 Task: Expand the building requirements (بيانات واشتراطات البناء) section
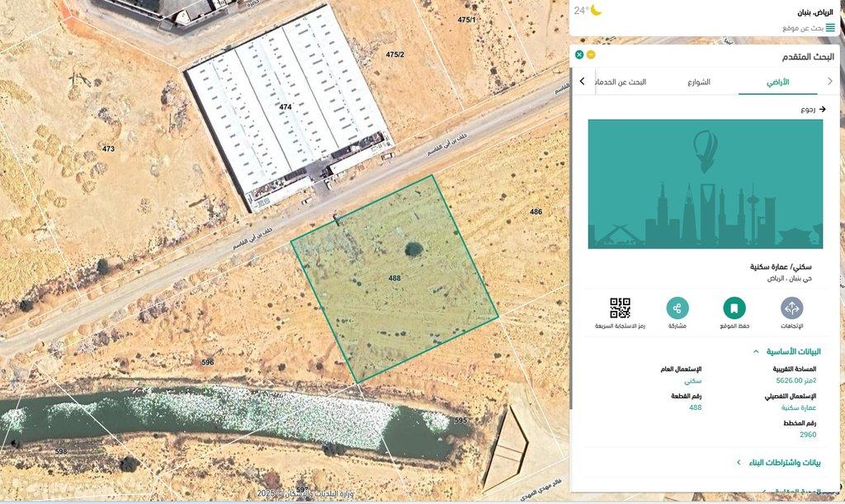(739, 463)
